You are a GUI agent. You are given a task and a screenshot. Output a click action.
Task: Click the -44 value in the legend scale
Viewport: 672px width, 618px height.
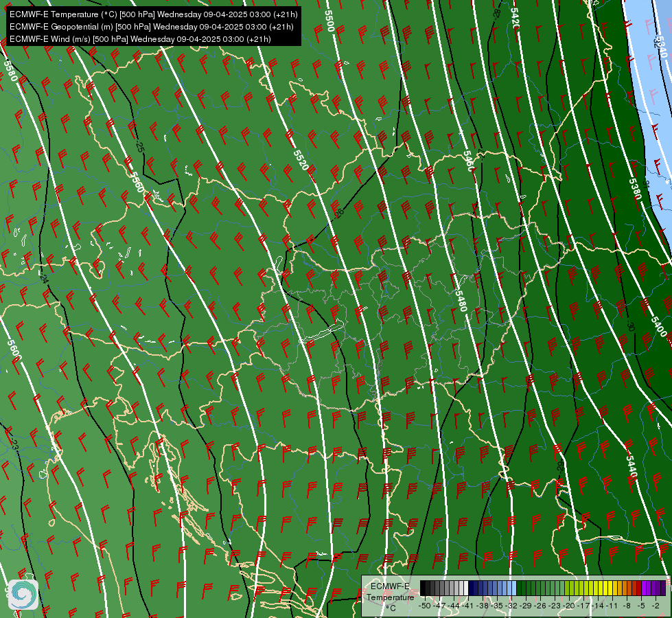(454, 606)
